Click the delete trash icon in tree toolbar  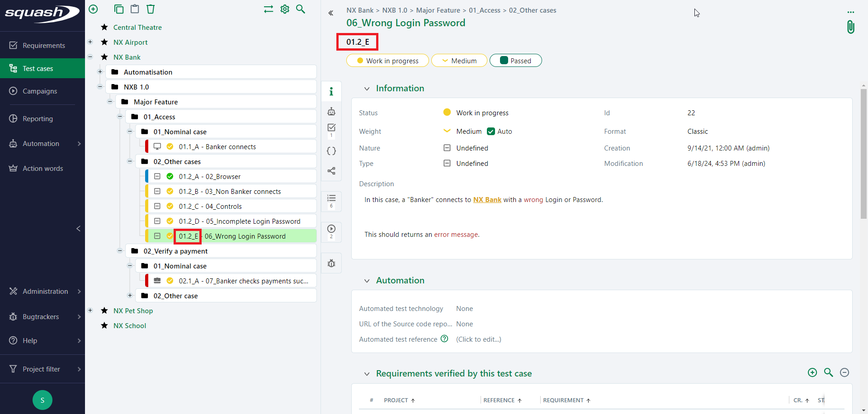[x=151, y=9]
